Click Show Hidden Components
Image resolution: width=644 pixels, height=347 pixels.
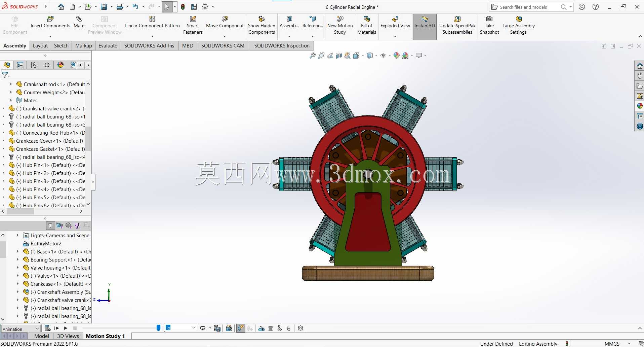pos(261,25)
